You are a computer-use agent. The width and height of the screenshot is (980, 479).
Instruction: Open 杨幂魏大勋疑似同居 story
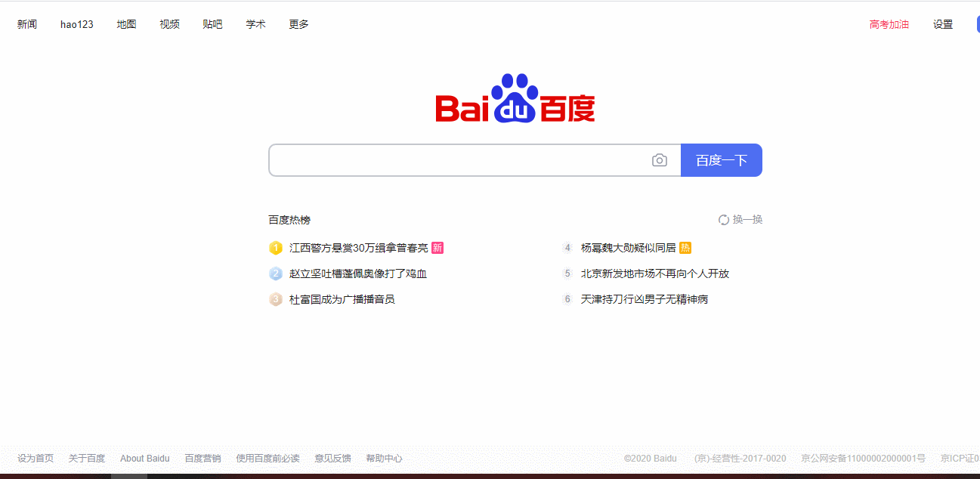(x=629, y=248)
